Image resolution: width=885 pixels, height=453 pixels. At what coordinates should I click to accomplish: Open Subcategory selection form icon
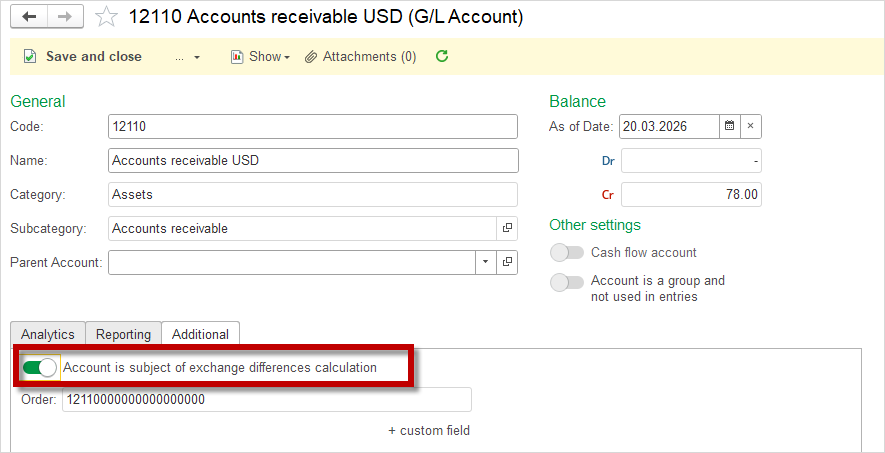(508, 229)
